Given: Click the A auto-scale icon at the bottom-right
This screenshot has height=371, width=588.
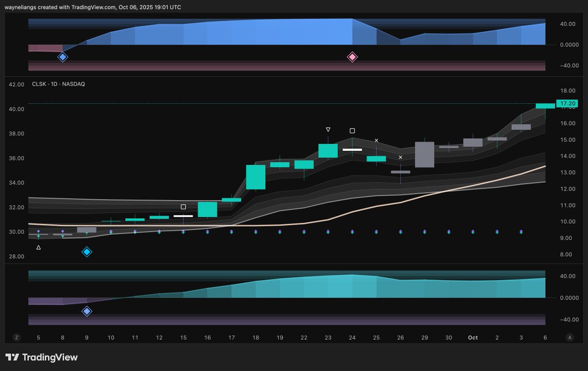Looking at the screenshot, I should (569, 337).
